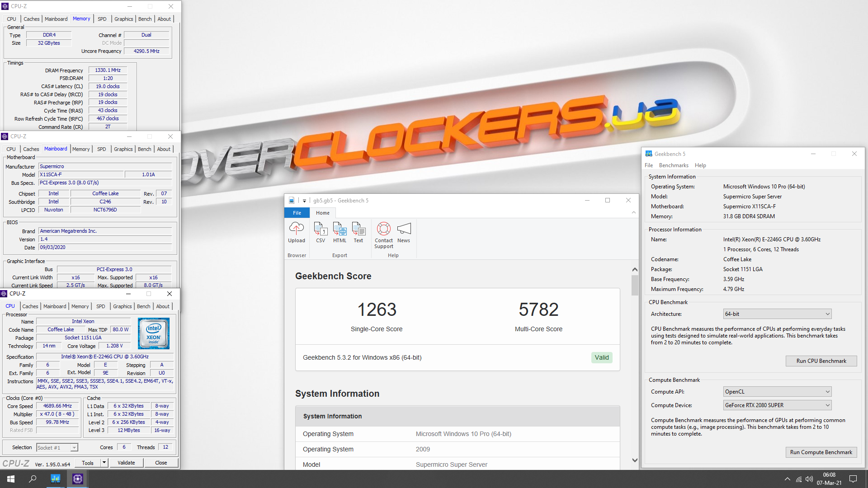Open Socket #1 selection dropdown
Screen dimensions: 868x488
[x=57, y=447]
